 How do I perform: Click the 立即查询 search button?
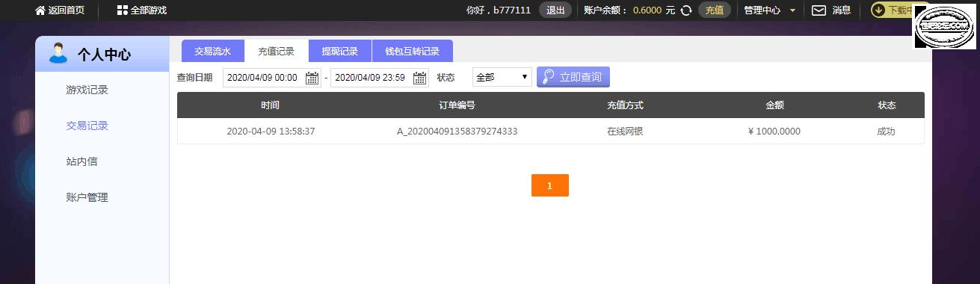coord(573,77)
